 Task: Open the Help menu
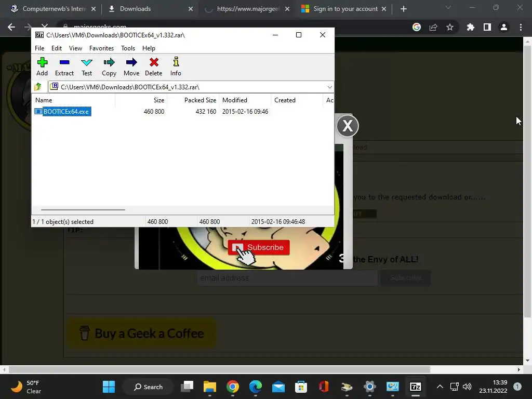(149, 48)
